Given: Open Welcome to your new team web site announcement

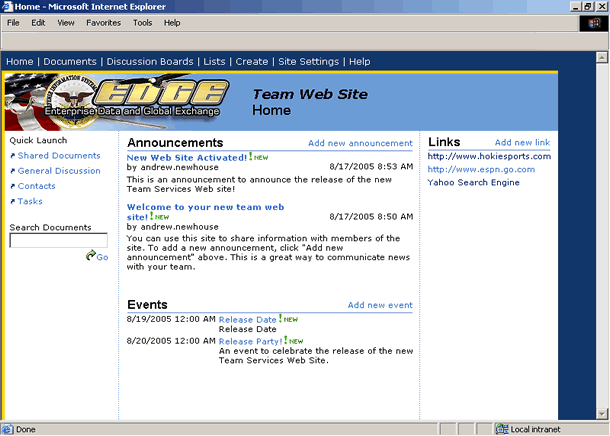Looking at the screenshot, I should click(x=205, y=212).
